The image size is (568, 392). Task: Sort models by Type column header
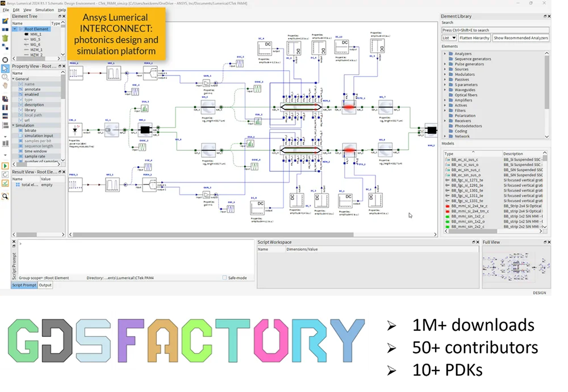[x=473, y=154]
